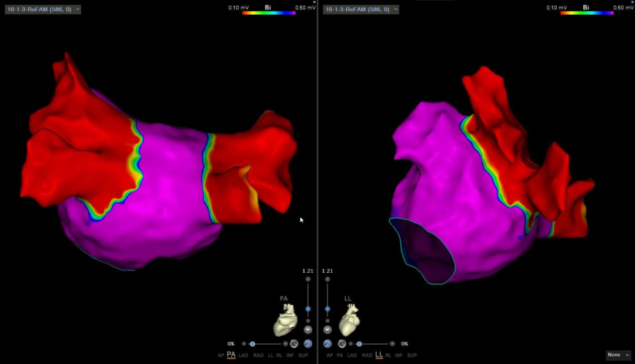The image size is (635, 364).
Task: Open the None dropdown at bottom right
Action: pos(619,355)
